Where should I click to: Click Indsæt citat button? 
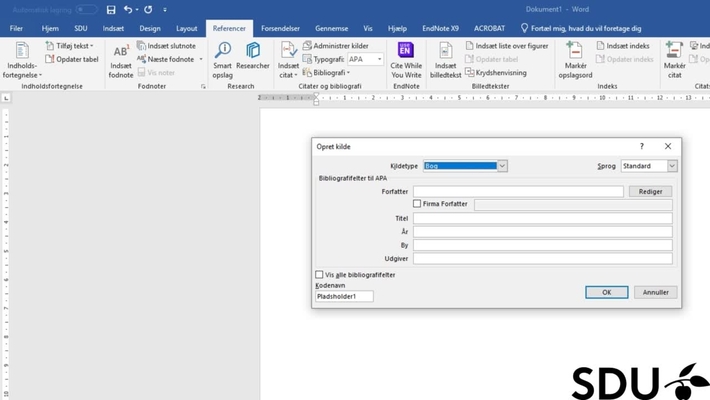(288, 60)
